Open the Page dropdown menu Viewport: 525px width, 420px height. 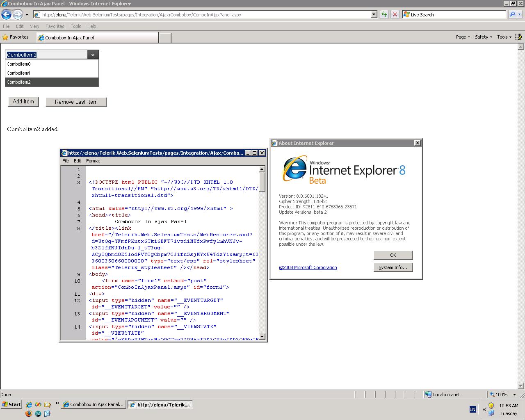[x=463, y=37]
